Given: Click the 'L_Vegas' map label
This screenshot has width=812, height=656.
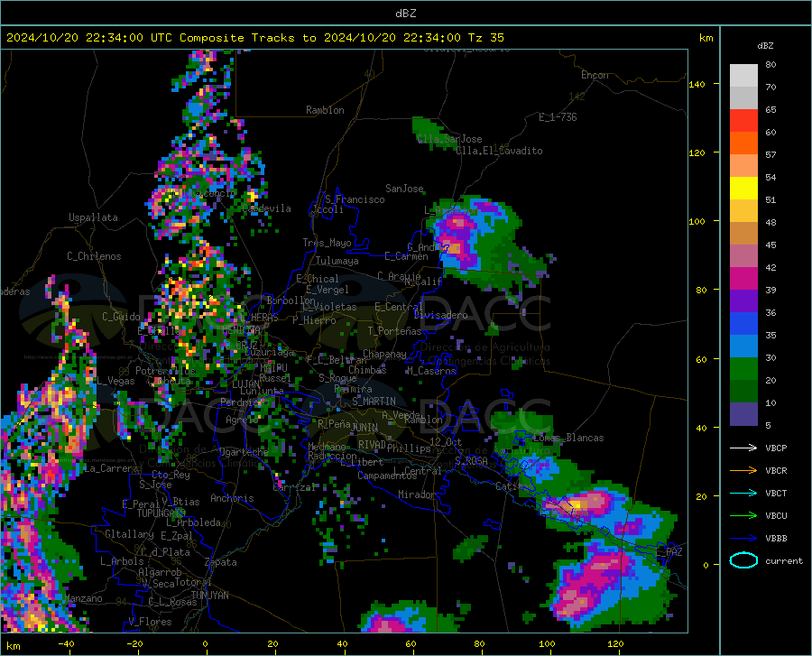Looking at the screenshot, I should [116, 381].
